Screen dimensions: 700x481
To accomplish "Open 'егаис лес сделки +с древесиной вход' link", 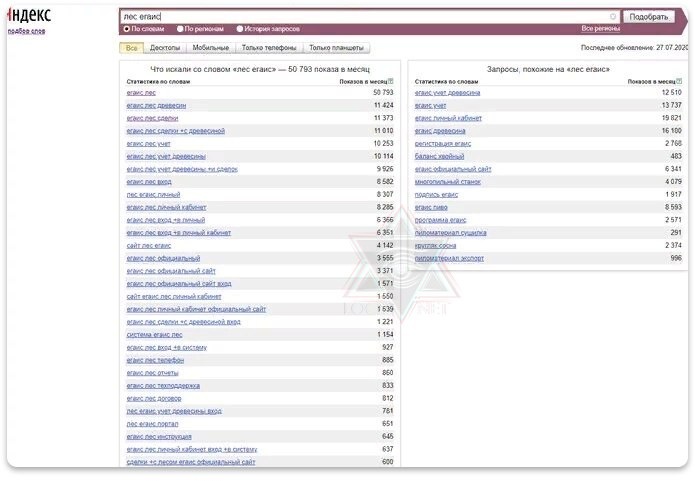I will click(x=183, y=322).
